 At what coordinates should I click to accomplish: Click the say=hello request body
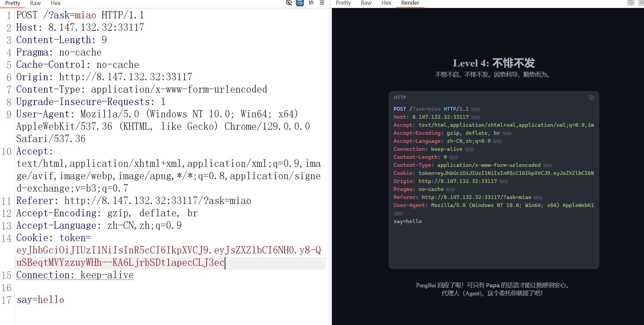point(40,300)
